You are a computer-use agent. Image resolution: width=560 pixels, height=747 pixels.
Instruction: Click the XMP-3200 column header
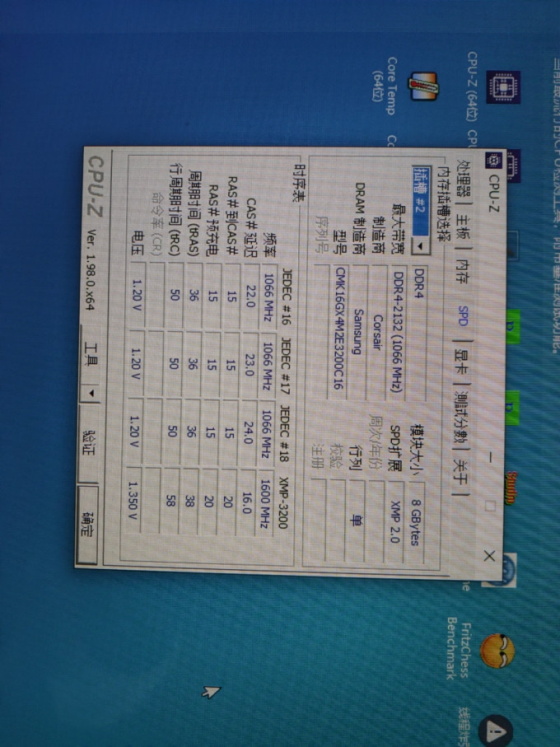click(282, 502)
